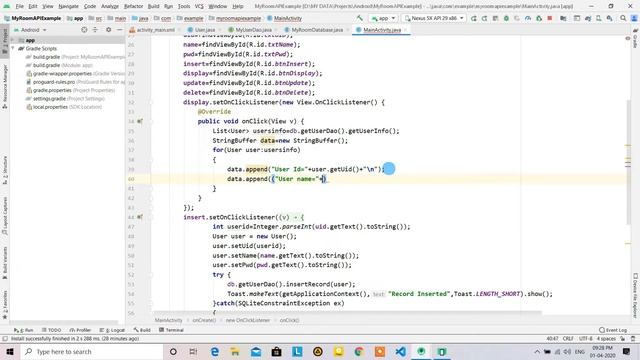Open the Navigate menu

pyautogui.click(x=68, y=6)
